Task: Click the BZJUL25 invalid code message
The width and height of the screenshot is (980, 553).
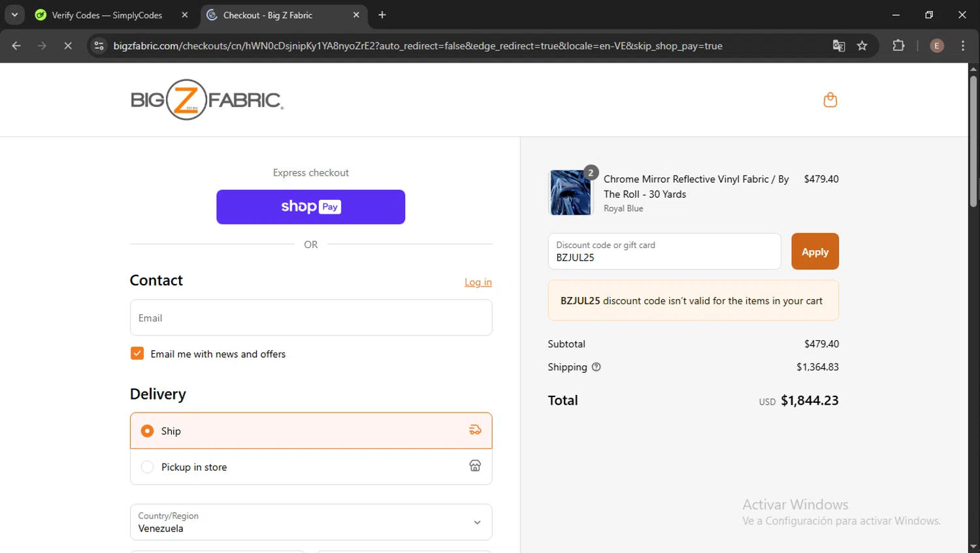Action: 693,300
